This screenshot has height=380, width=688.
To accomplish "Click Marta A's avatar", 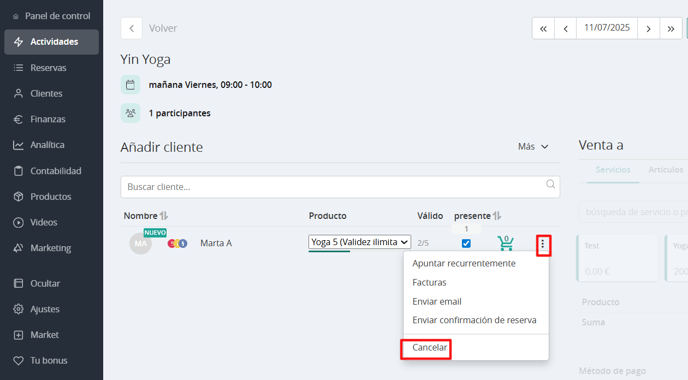I will point(140,244).
